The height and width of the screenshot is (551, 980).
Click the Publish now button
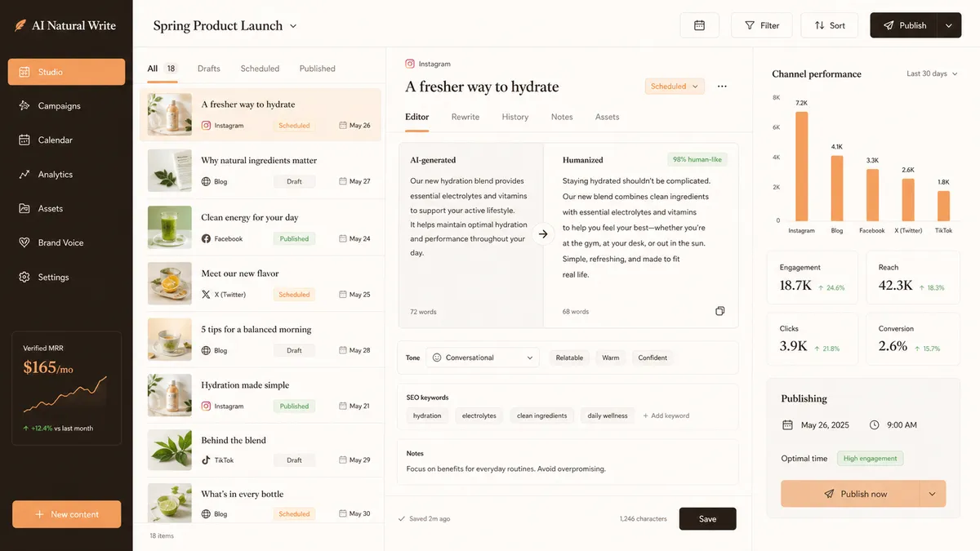tap(851, 494)
